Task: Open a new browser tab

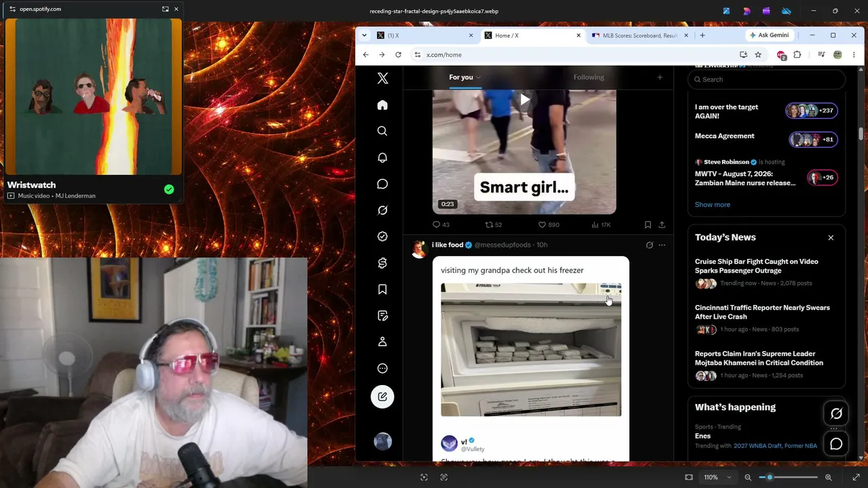Action: [702, 35]
